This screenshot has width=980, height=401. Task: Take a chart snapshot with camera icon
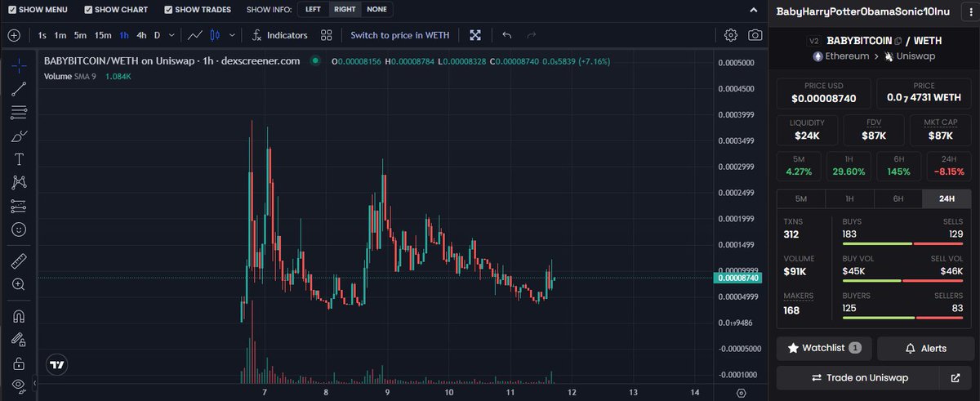pos(755,35)
